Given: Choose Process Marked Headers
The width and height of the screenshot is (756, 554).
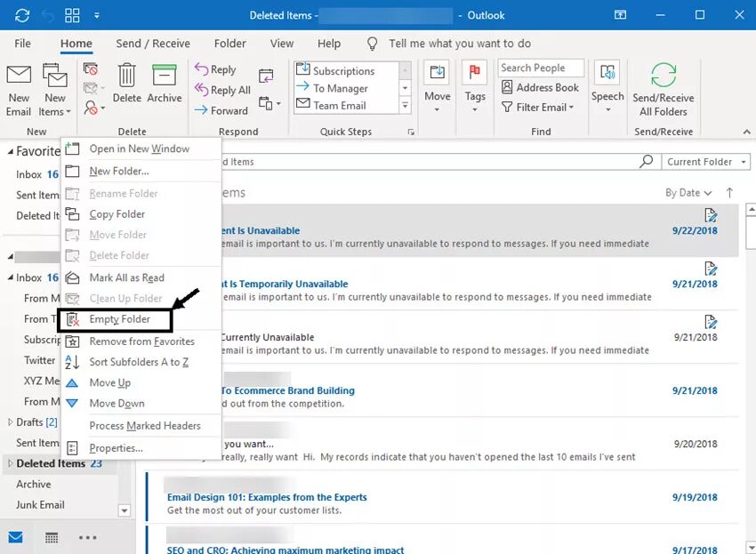Looking at the screenshot, I should [141, 426].
